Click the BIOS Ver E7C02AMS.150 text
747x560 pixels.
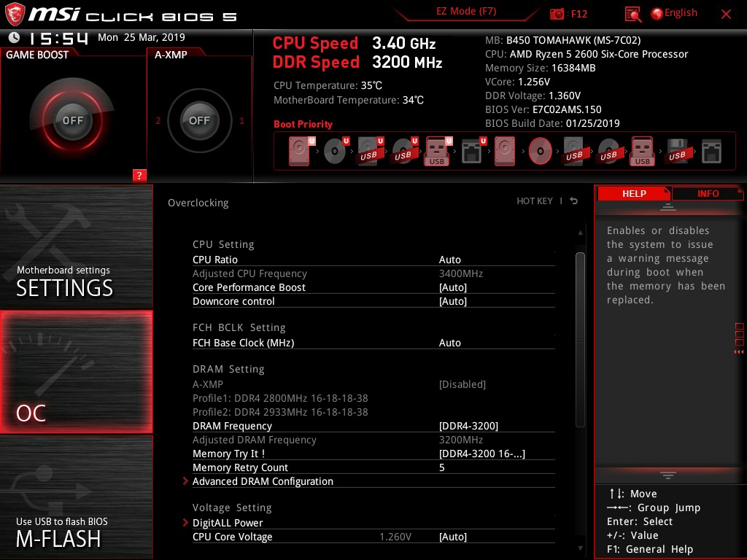(543, 109)
